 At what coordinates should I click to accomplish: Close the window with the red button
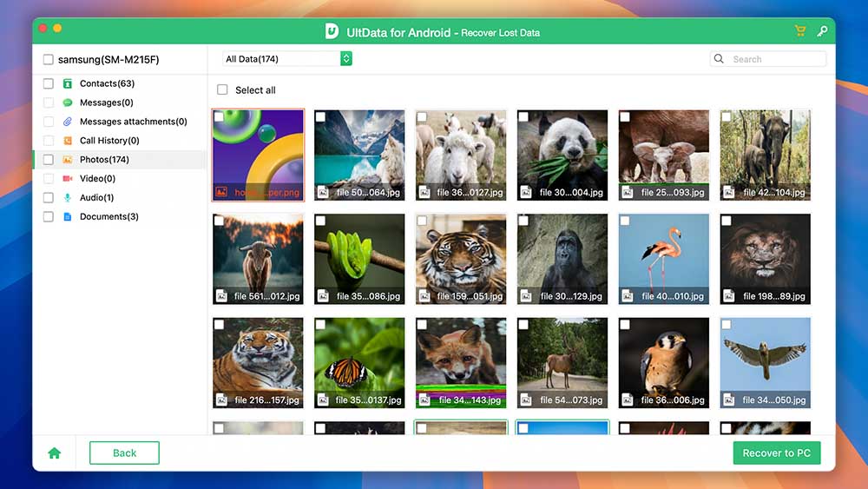coord(43,28)
